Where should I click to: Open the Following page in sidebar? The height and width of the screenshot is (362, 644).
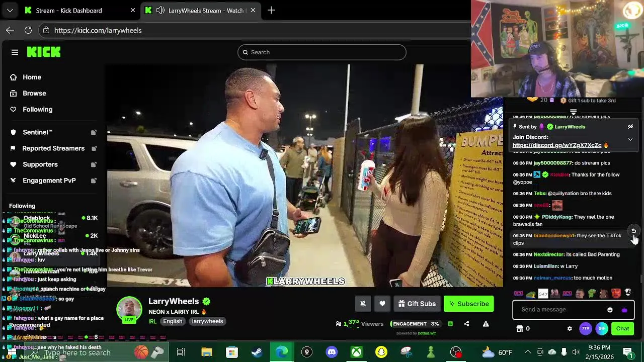37,109
